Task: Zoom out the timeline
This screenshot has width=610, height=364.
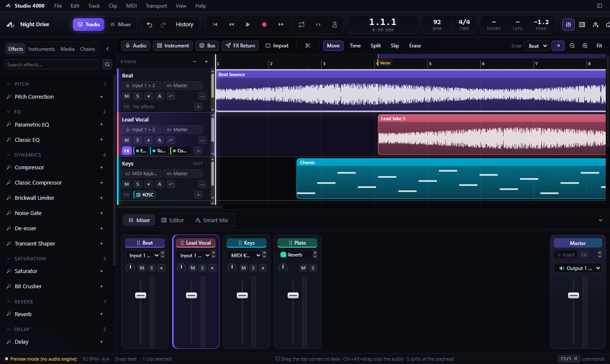Action: point(572,46)
